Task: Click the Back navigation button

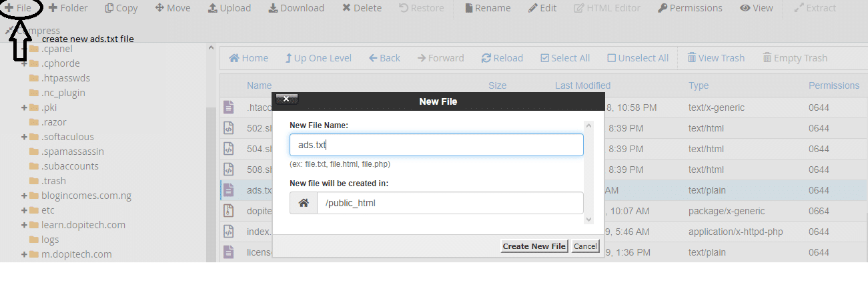Action: (x=384, y=58)
